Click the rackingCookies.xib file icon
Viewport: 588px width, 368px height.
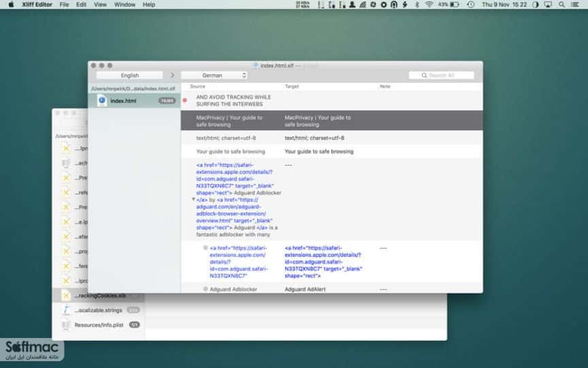[66, 296]
